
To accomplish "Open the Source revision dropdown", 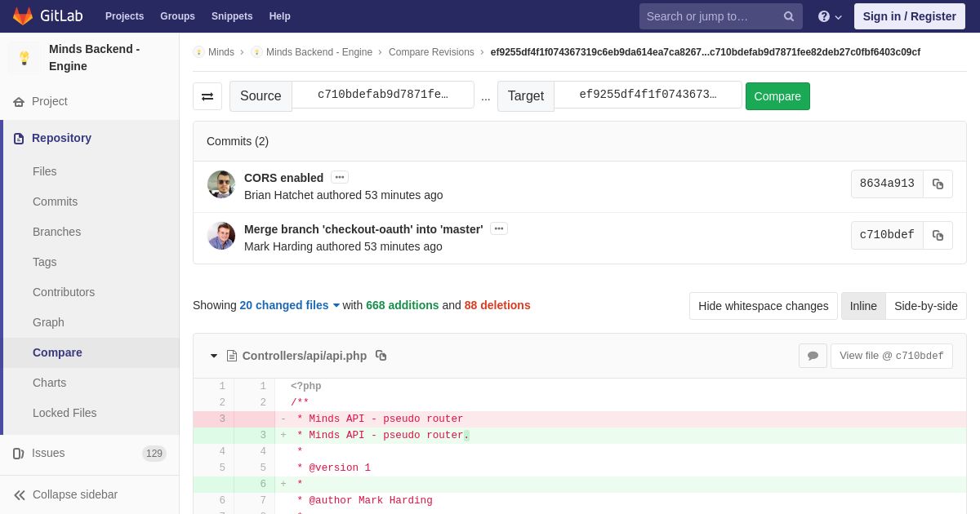I will pyautogui.click(x=383, y=95).
